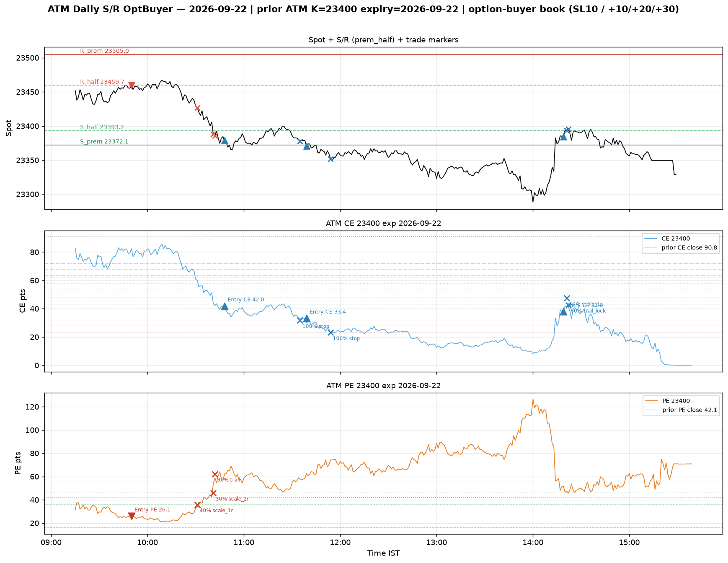Click the 'S_prem 23372.1' level label
728x563 pixels.
[x=104, y=142]
